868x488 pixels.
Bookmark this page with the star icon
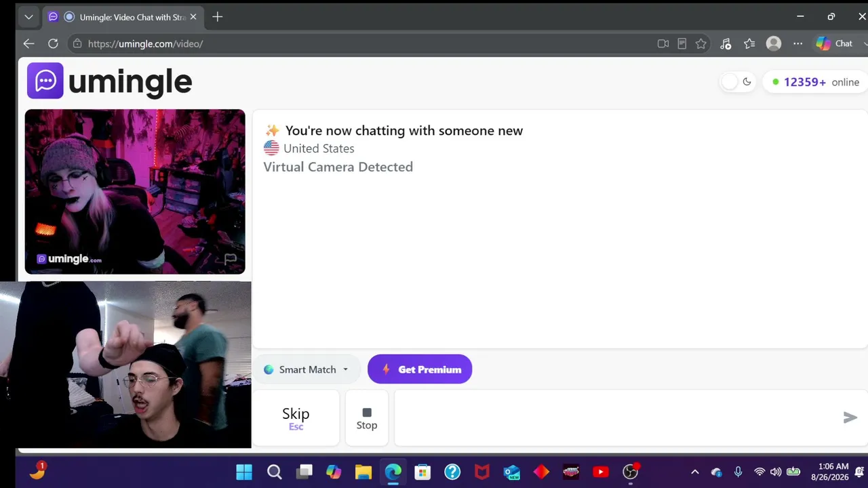point(701,43)
